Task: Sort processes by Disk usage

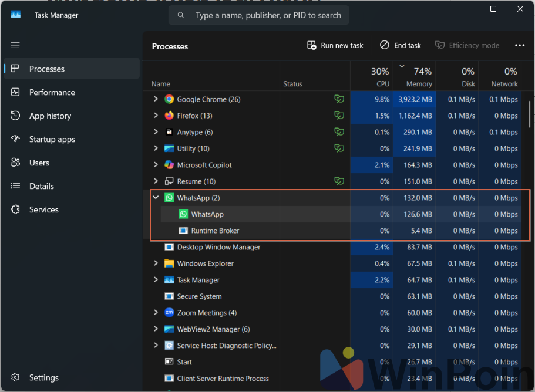Action: click(x=457, y=76)
